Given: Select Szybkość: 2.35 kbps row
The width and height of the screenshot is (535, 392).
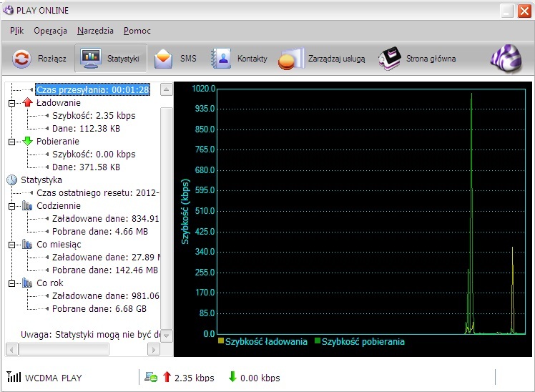Looking at the screenshot, I should click(94, 116).
